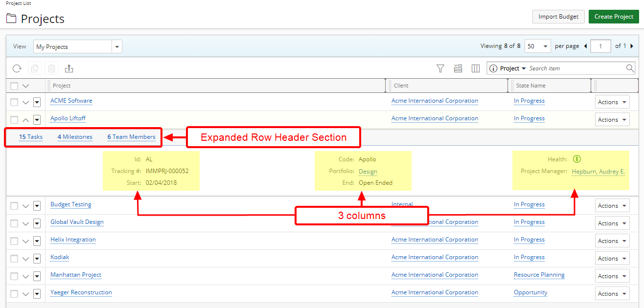Open the 15 Tasks section
The width and height of the screenshot is (644, 308).
[31, 137]
